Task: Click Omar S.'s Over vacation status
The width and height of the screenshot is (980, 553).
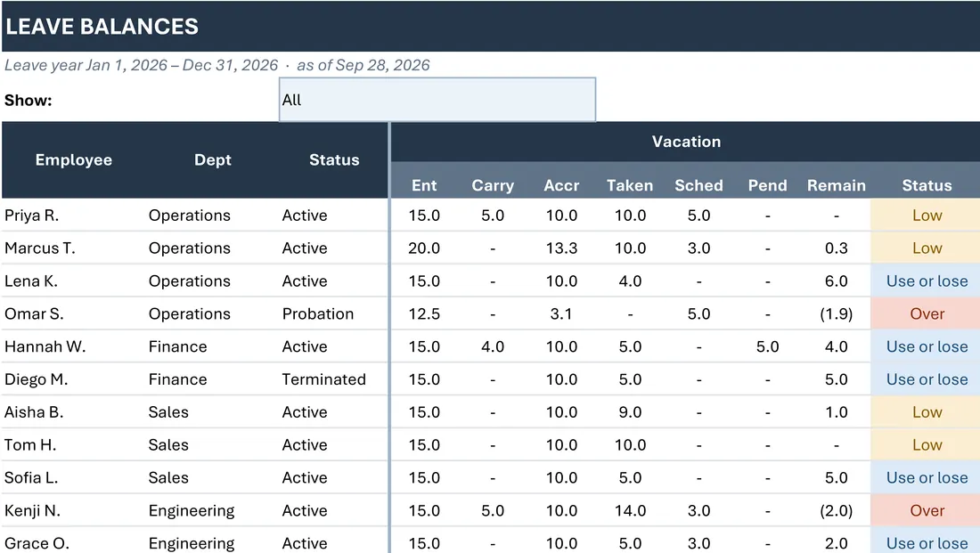Action: (927, 313)
